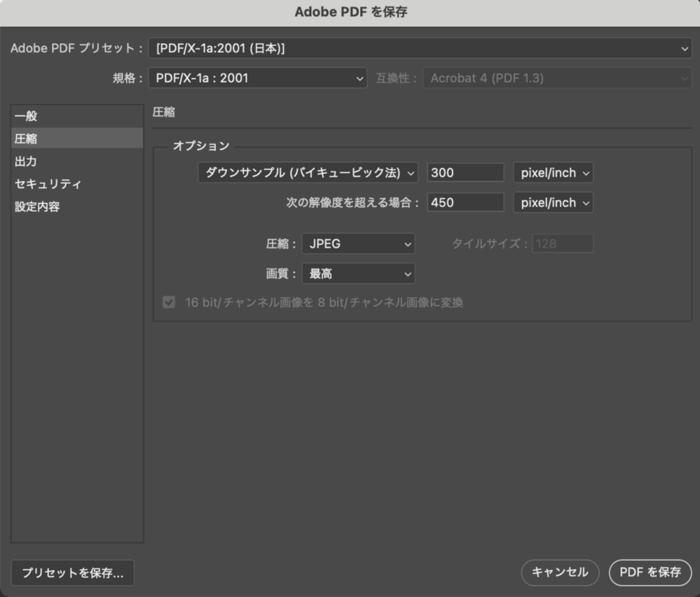Expand the 画質 最高 dropdown

pyautogui.click(x=358, y=274)
